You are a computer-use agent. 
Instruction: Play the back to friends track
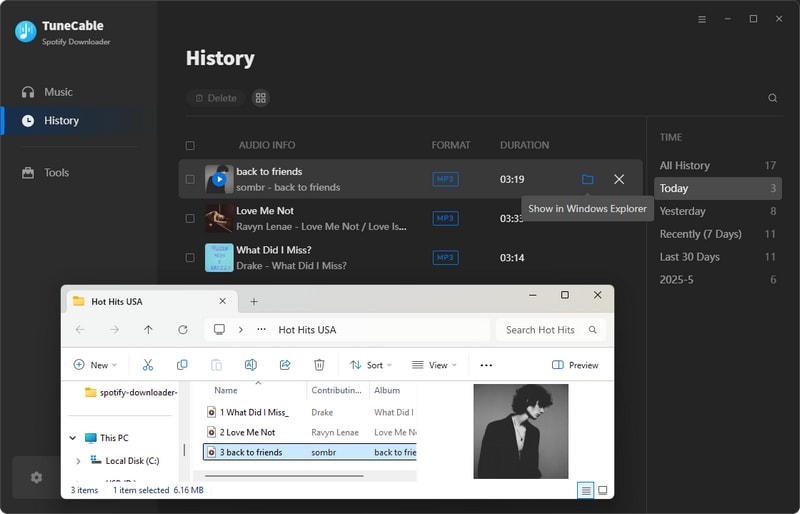tap(219, 179)
